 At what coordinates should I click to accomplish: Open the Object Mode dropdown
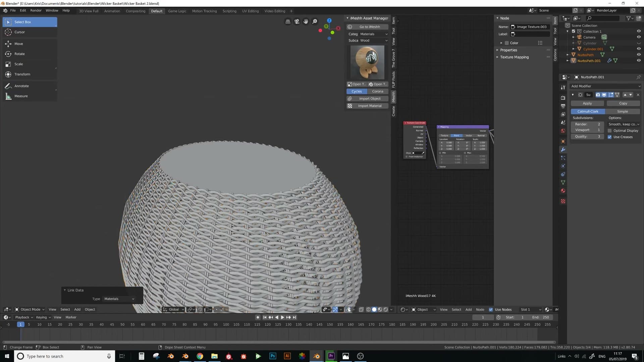pyautogui.click(x=30, y=310)
